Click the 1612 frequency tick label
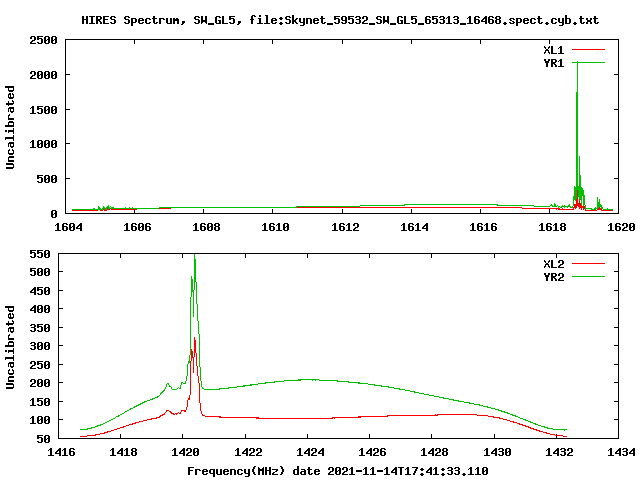The height and width of the screenshot is (480, 640). tap(345, 227)
